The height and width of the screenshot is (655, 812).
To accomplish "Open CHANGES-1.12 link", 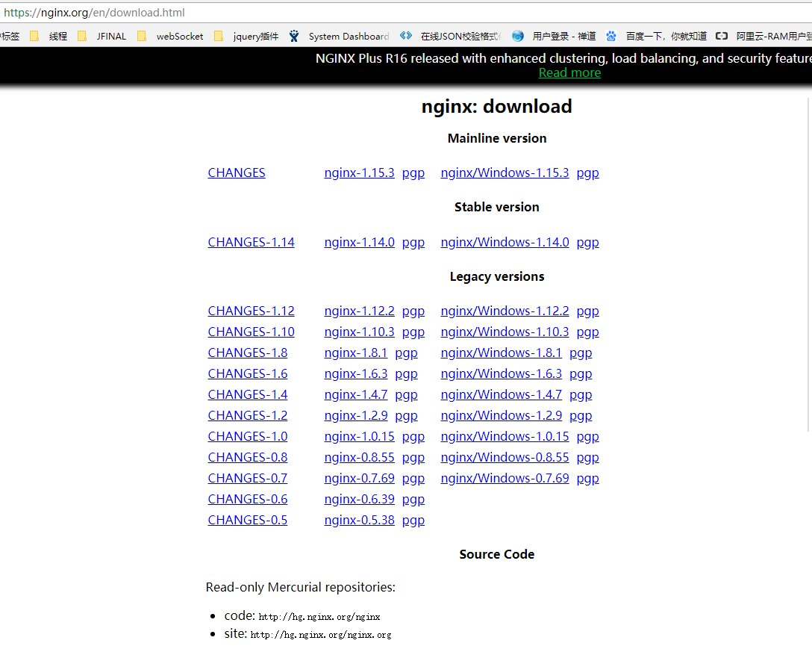I will point(252,311).
